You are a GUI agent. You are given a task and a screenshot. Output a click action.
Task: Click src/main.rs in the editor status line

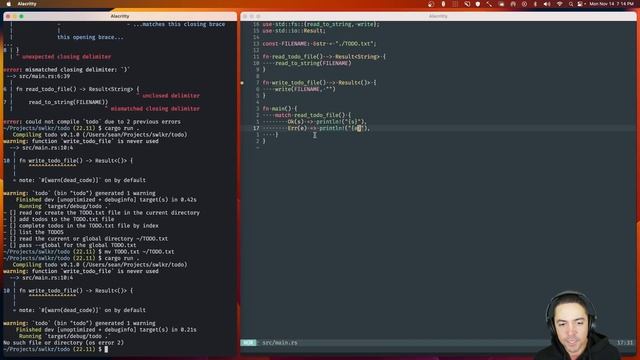pos(280,343)
